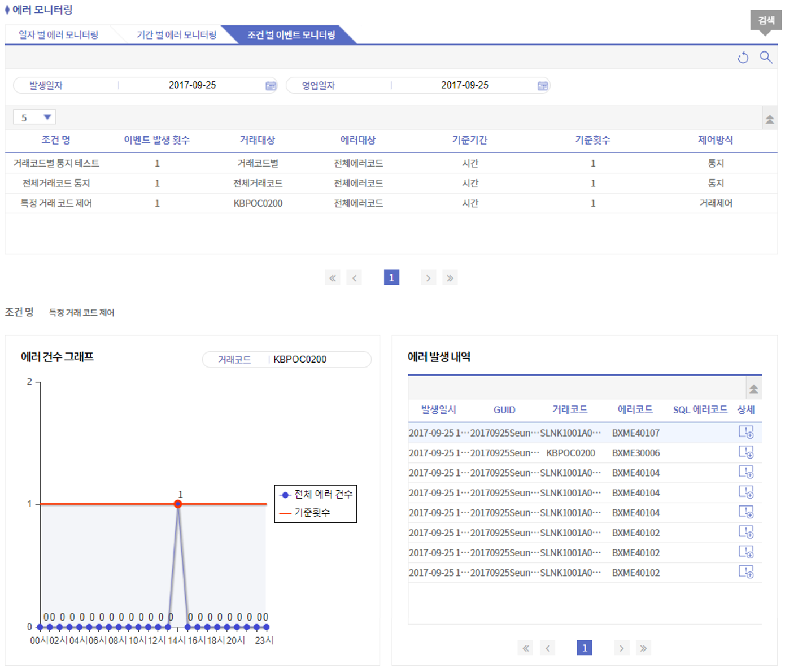Open detail icon for BXME30006 row
This screenshot has height=672, width=785.
746,452
